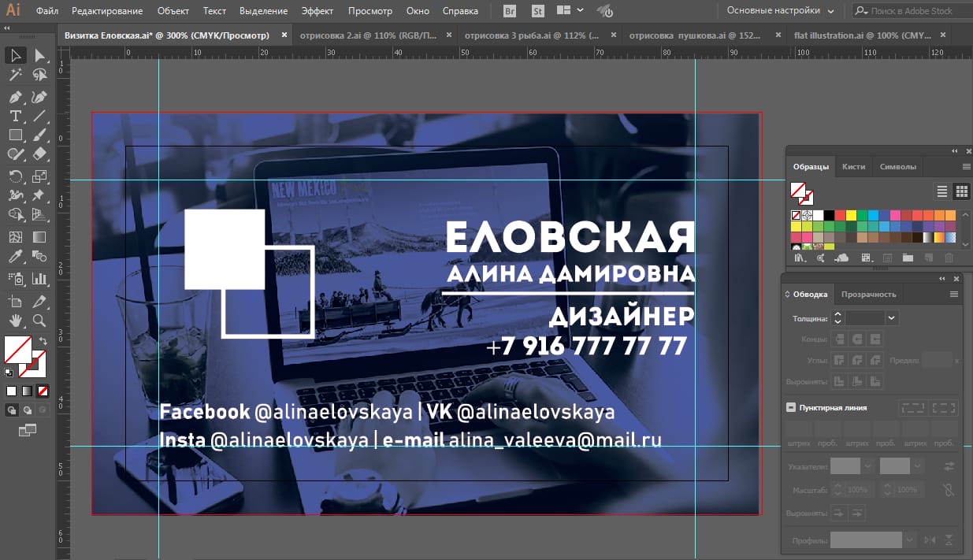973x560 pixels.
Task: Switch swatches to list view
Action: (941, 191)
